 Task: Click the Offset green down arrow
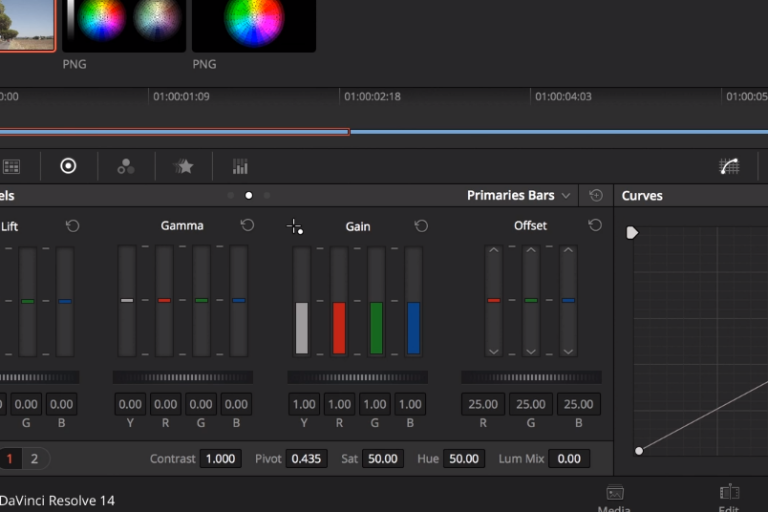(x=531, y=351)
